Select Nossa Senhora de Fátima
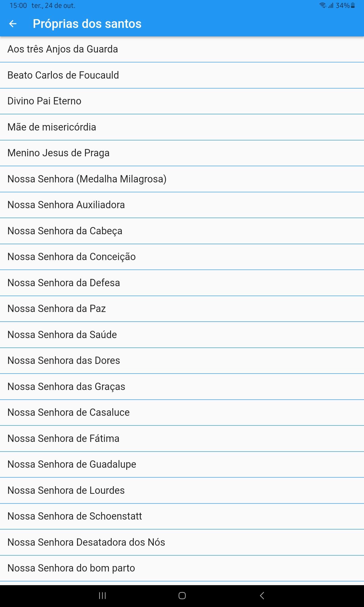This screenshot has width=364, height=607. 182,439
